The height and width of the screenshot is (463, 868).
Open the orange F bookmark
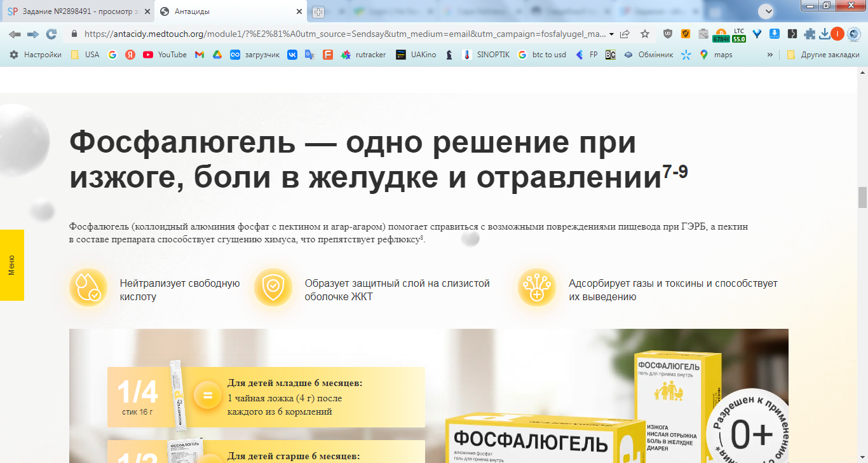328,55
